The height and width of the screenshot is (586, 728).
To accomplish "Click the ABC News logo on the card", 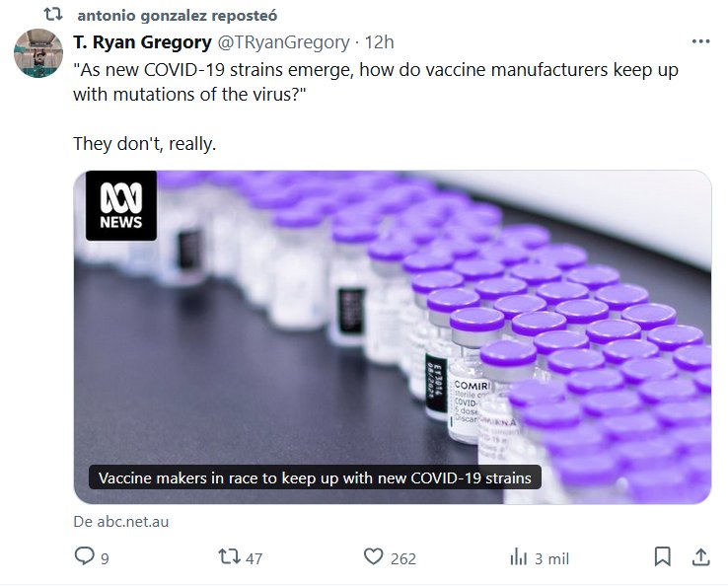I will (121, 206).
